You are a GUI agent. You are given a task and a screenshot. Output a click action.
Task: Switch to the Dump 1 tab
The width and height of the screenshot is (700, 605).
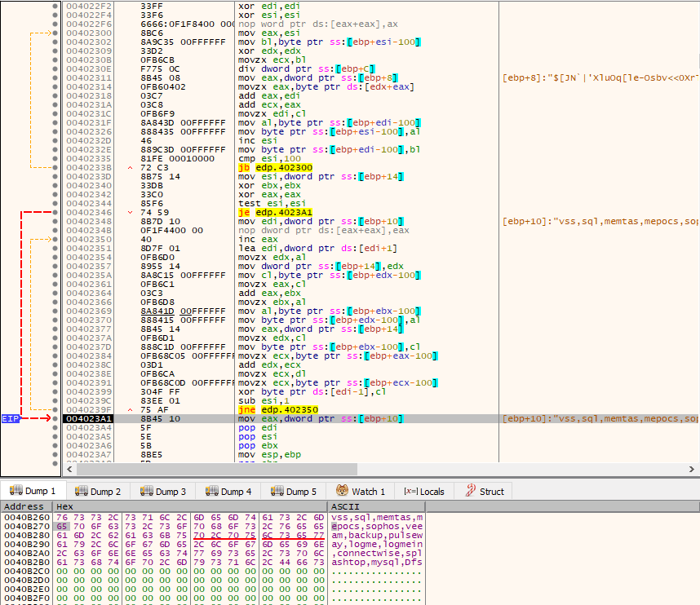(33, 491)
